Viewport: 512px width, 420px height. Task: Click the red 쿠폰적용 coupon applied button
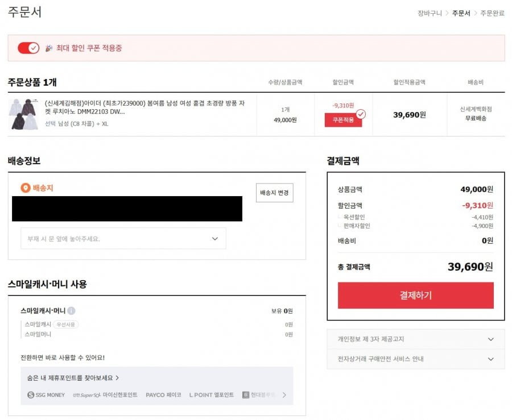click(343, 120)
